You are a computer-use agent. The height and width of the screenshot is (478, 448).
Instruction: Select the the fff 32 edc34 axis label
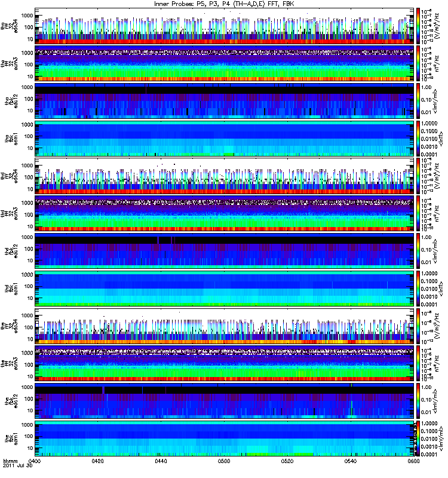click(10, 326)
